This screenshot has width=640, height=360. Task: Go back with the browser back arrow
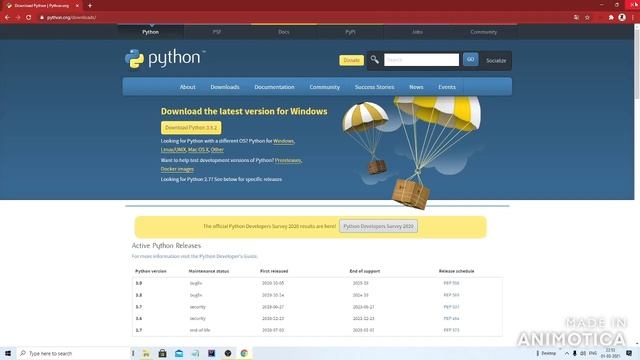point(7,18)
